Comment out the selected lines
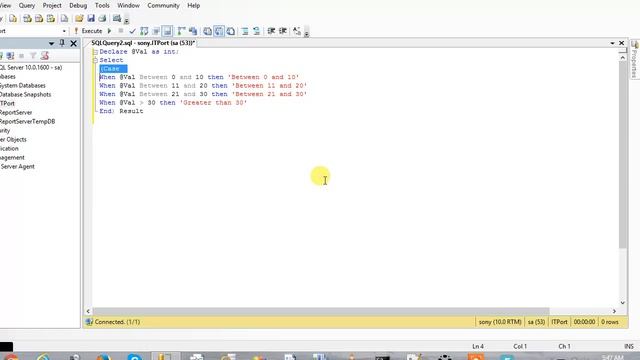This screenshot has height=360, width=640. (x=245, y=31)
